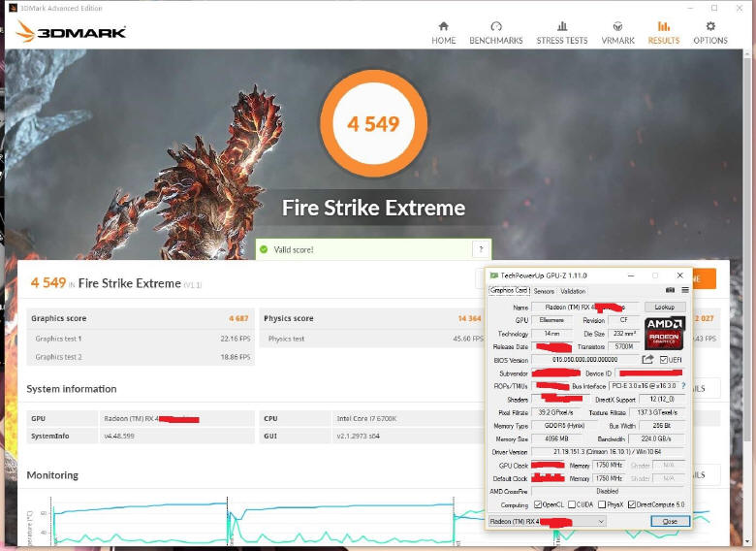Open the OPTIONS gear section
The image size is (756, 551).
710,33
